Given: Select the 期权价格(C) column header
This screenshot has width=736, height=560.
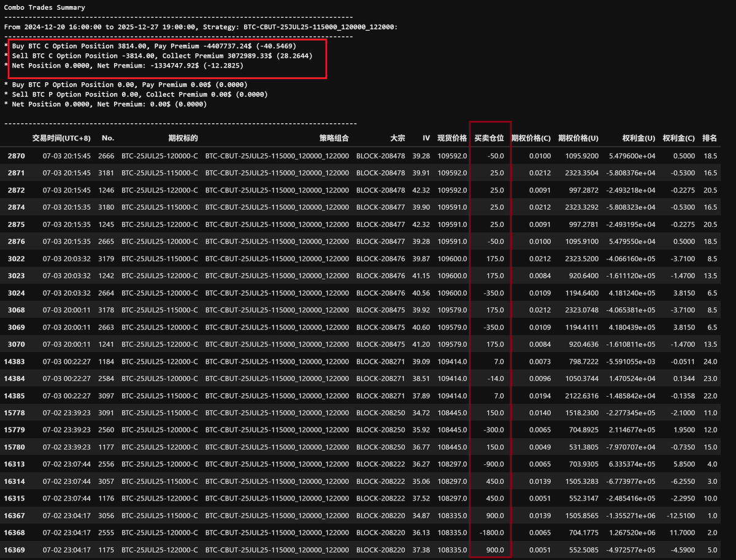Looking at the screenshot, I should point(531,139).
